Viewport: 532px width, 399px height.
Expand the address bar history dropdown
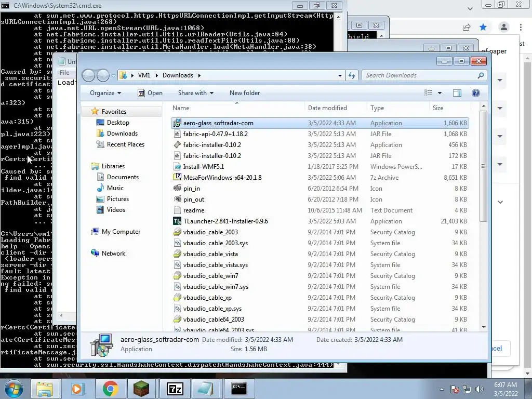point(340,75)
